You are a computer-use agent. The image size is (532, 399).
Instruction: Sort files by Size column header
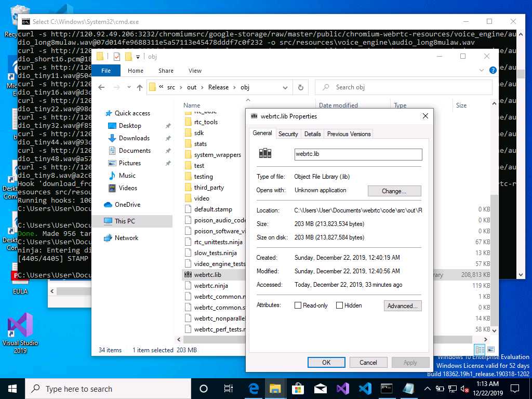click(461, 105)
